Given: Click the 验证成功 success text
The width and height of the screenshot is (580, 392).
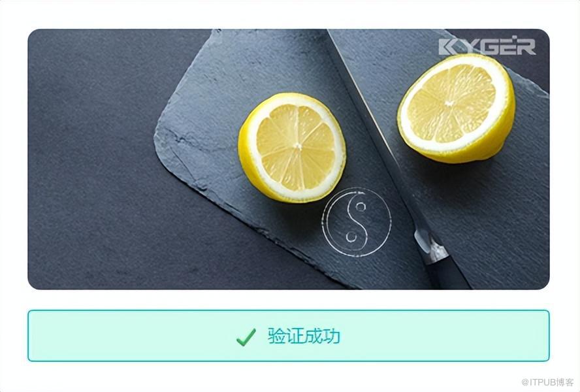Looking at the screenshot, I should click(x=304, y=336).
